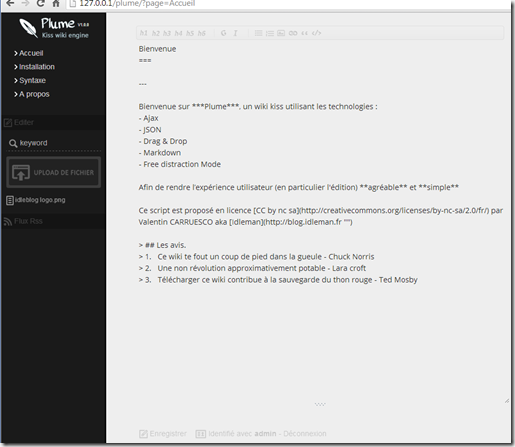Insert code block with </> icon
This screenshot has width=515, height=447.
click(316, 33)
